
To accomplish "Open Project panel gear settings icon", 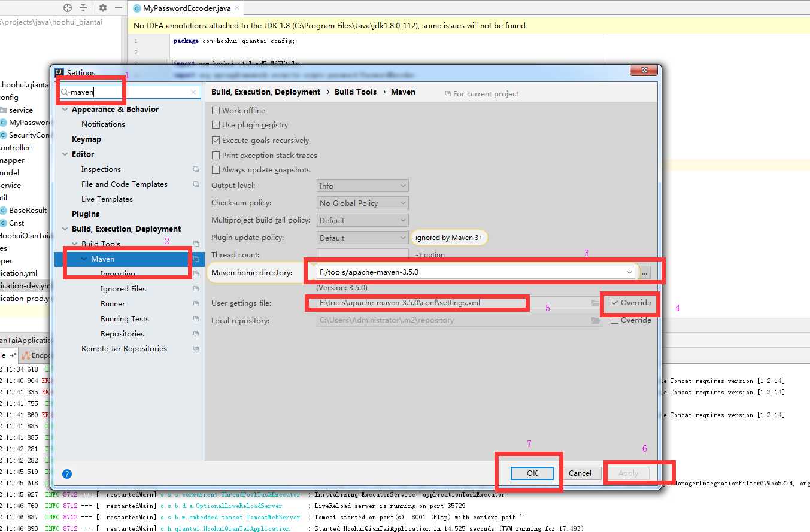I will tap(103, 8).
